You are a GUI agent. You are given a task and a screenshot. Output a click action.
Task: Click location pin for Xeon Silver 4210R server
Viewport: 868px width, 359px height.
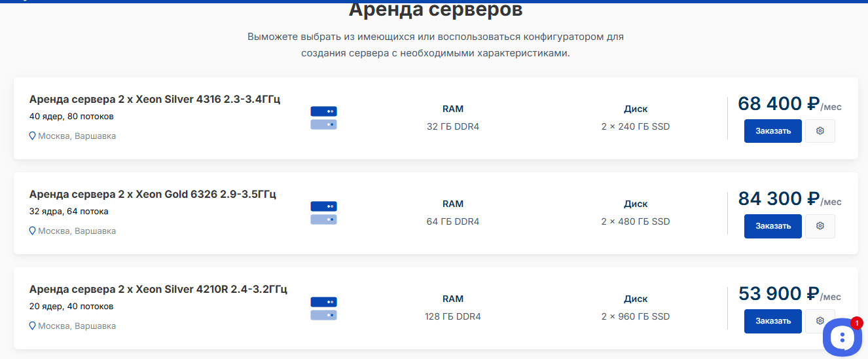(x=32, y=326)
